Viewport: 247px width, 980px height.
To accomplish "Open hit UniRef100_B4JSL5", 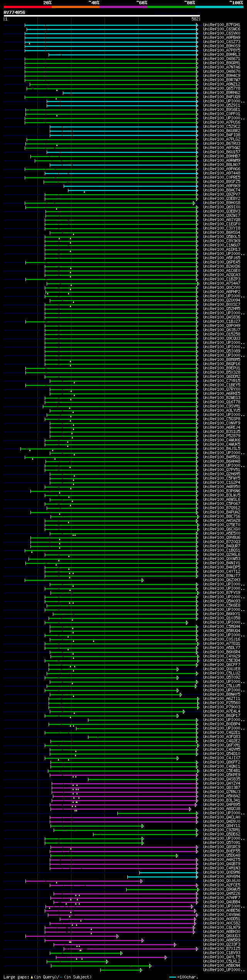I will [x=222, y=449].
